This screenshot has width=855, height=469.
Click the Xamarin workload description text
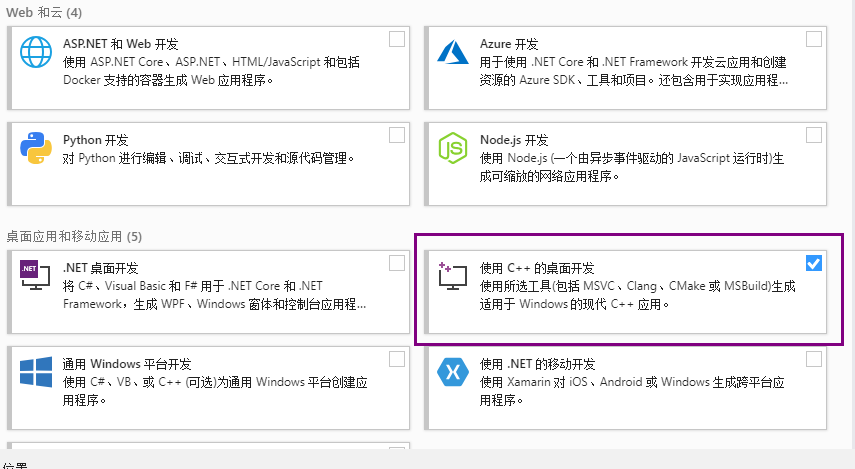[632, 391]
